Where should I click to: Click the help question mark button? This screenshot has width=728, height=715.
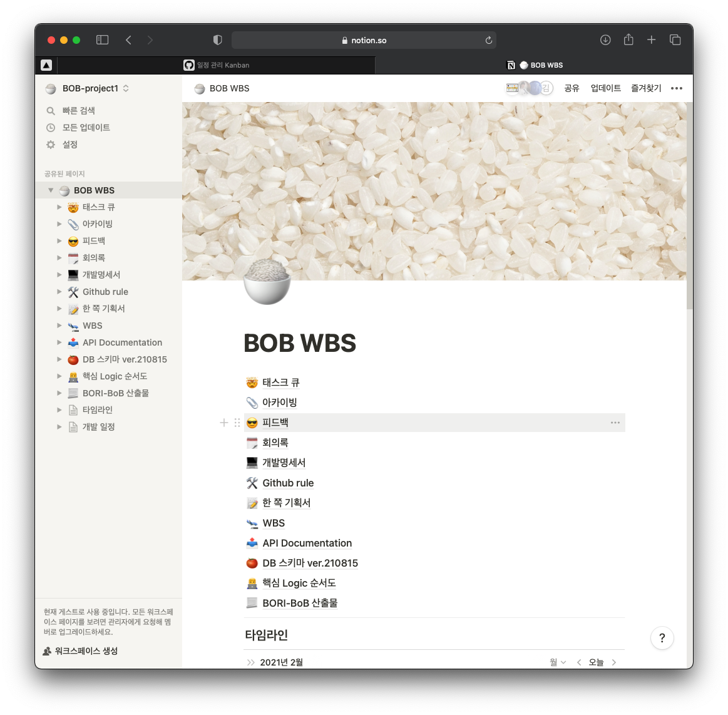[662, 638]
